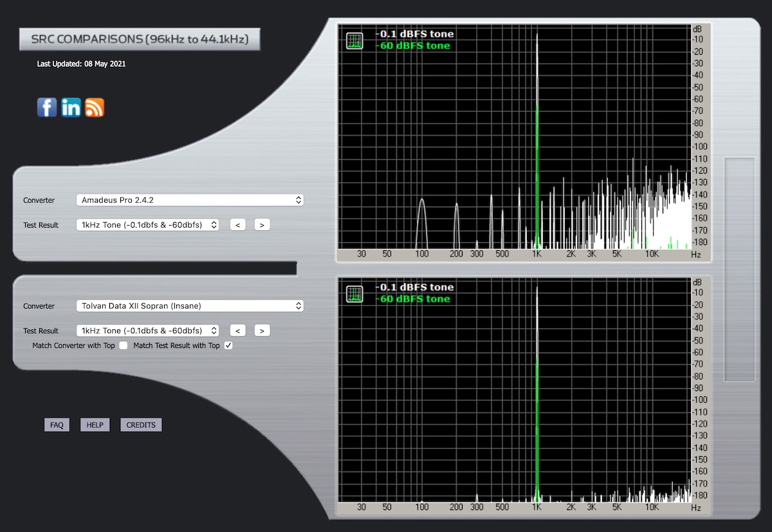Click the top graph '-0.1 dBFS tone' legend
Image resolution: width=772 pixels, height=532 pixels.
pyautogui.click(x=415, y=34)
